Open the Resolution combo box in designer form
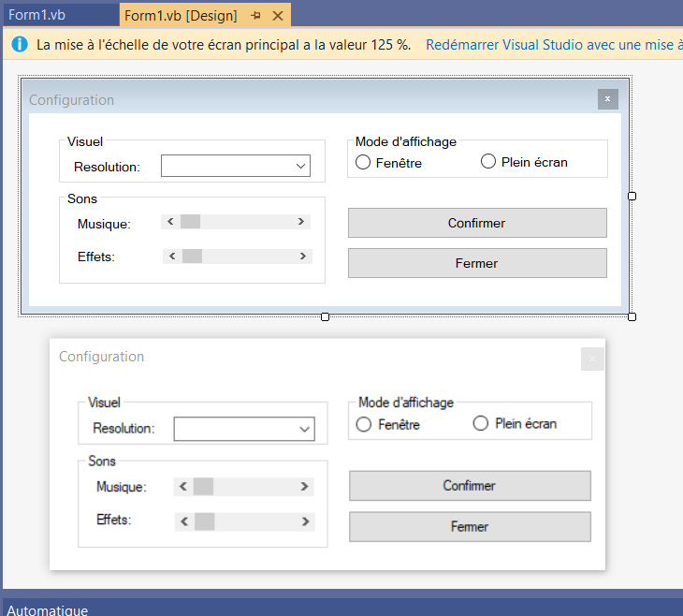The height and width of the screenshot is (616, 683). tap(236, 166)
